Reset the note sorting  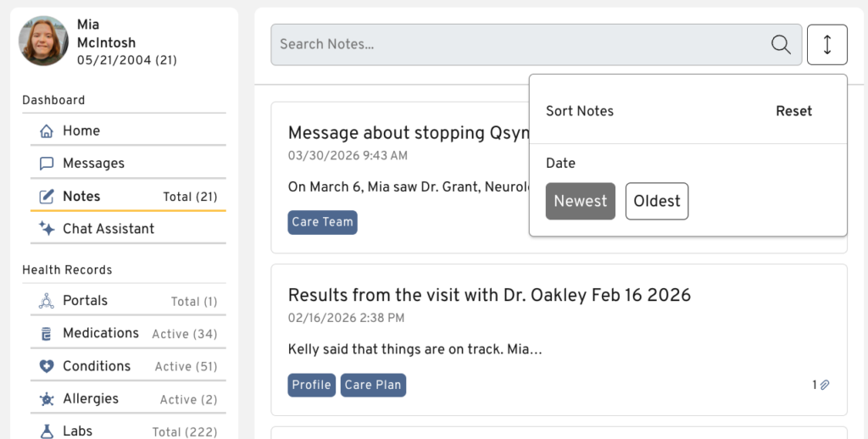coord(793,111)
